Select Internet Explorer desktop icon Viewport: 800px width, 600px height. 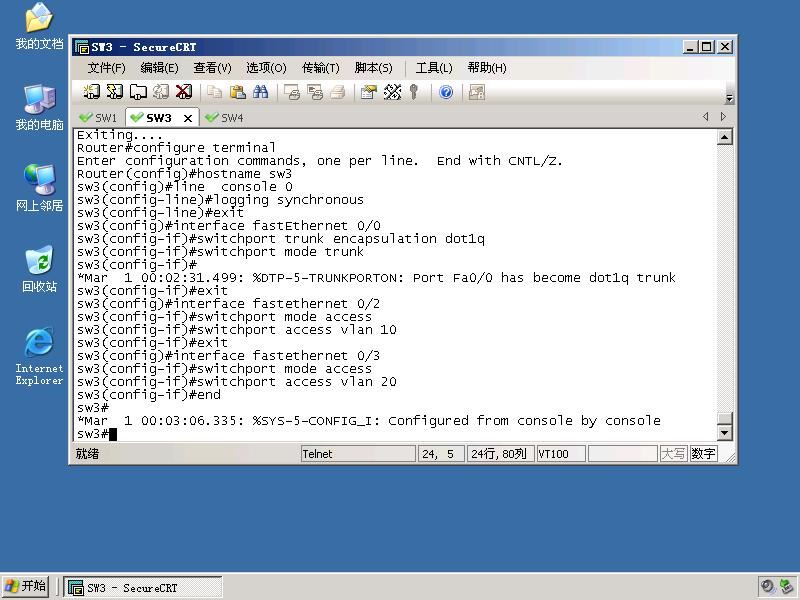[39, 357]
